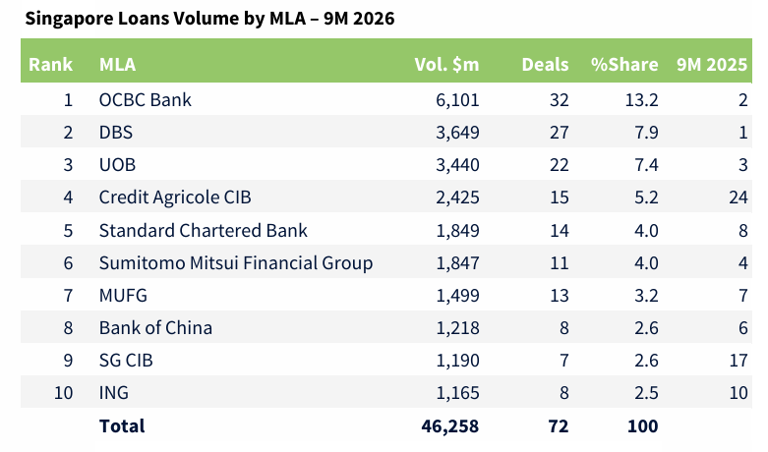768x452 pixels.
Task: Select the 'MUFG' name cell
Action: tap(123, 295)
